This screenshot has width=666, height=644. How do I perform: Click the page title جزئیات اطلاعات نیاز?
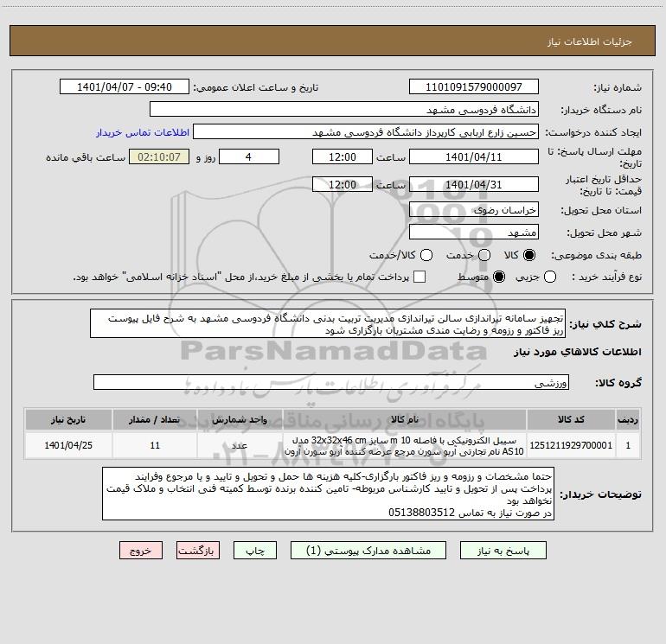pos(589,41)
